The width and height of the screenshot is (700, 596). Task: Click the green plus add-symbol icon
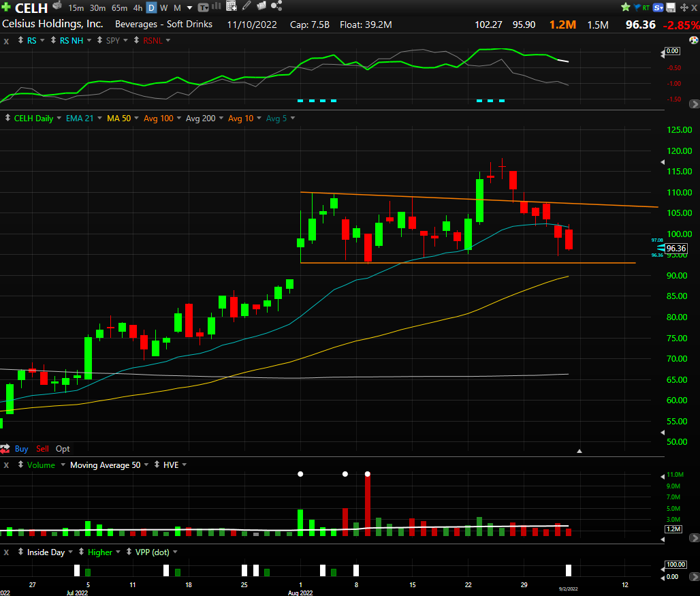click(6, 7)
